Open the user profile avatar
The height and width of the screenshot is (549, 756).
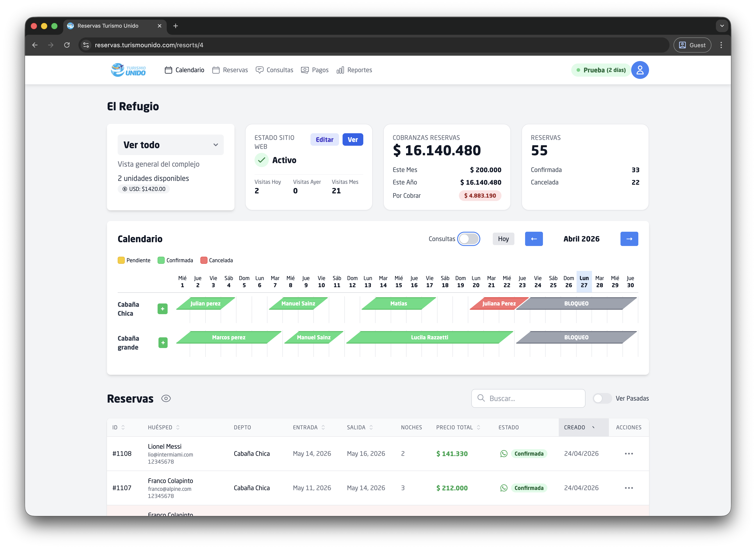[x=640, y=70]
